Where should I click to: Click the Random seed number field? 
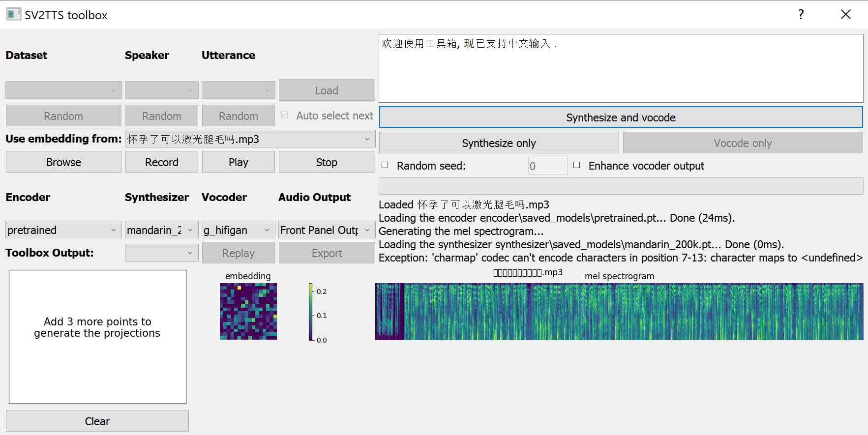point(548,166)
